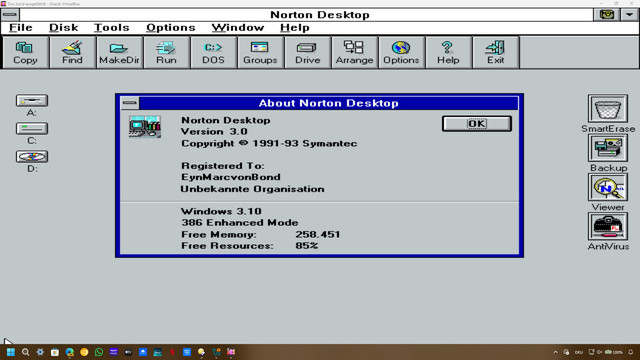Click the 'EynMarcvonBond' registered name text

click(x=231, y=177)
